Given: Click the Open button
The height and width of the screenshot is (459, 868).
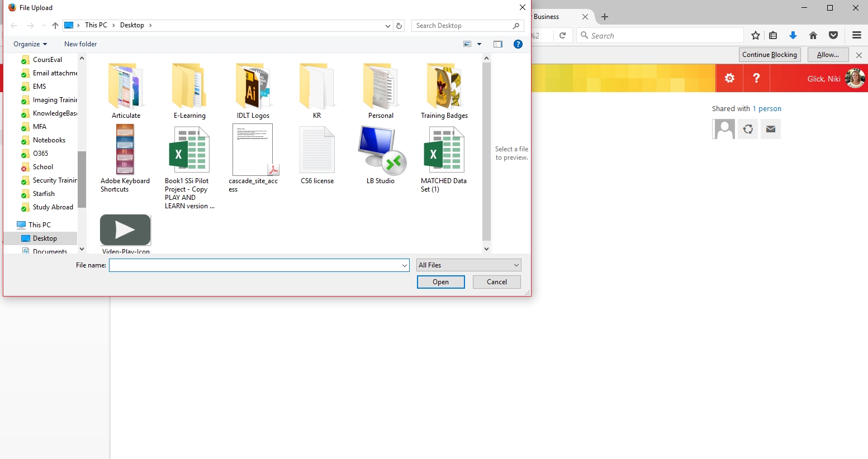Looking at the screenshot, I should [x=440, y=282].
